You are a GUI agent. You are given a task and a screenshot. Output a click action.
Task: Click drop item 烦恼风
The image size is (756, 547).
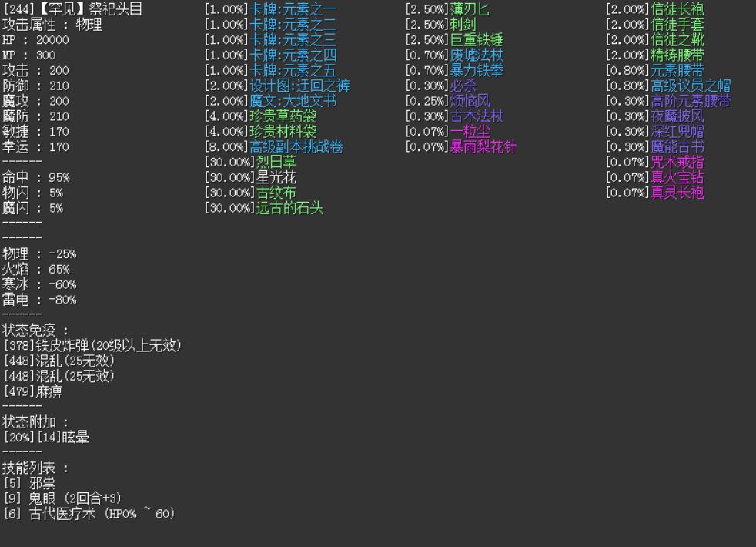click(x=470, y=101)
